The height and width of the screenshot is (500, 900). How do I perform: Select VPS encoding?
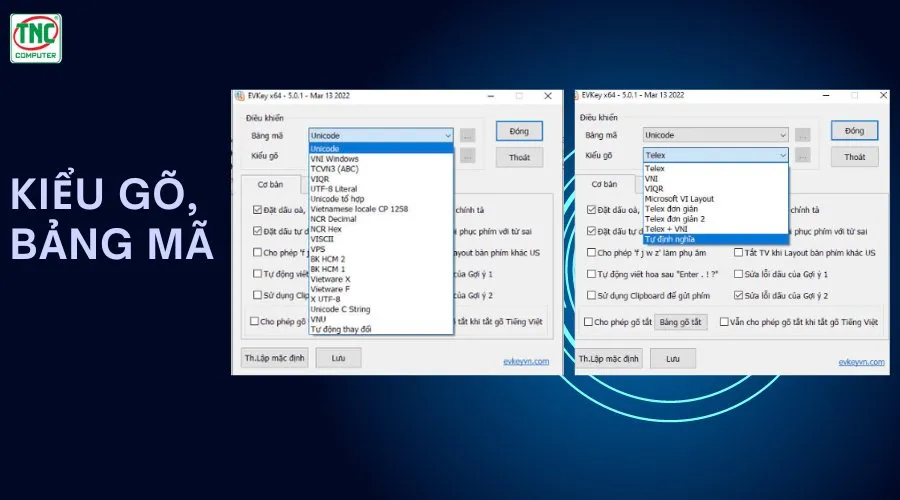coord(381,249)
